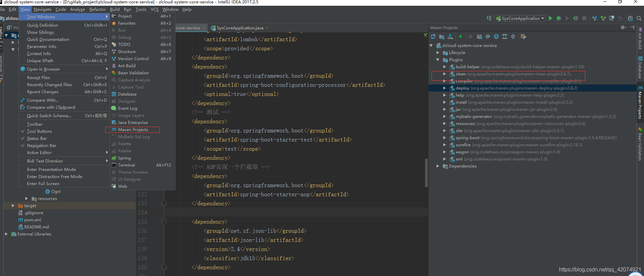
Task: Show VCS history icon in toolbar
Action: pyautogui.click(x=612, y=18)
